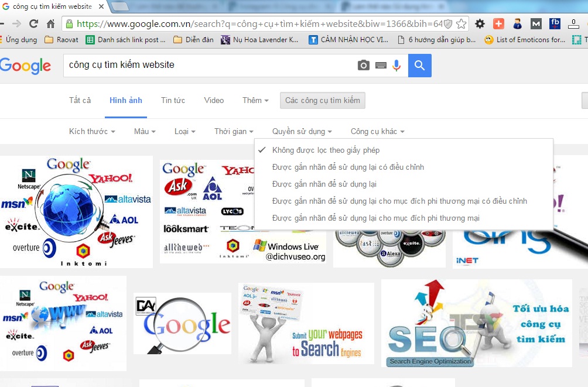Open 'Danh sách link post' bookmark

pos(126,40)
